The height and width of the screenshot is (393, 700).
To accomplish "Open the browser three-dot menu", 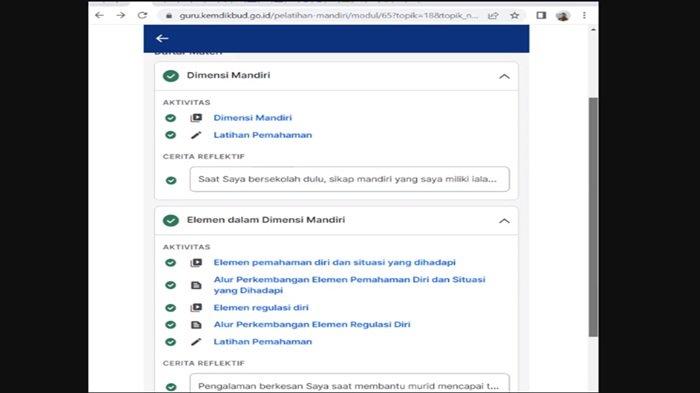I will click(584, 15).
